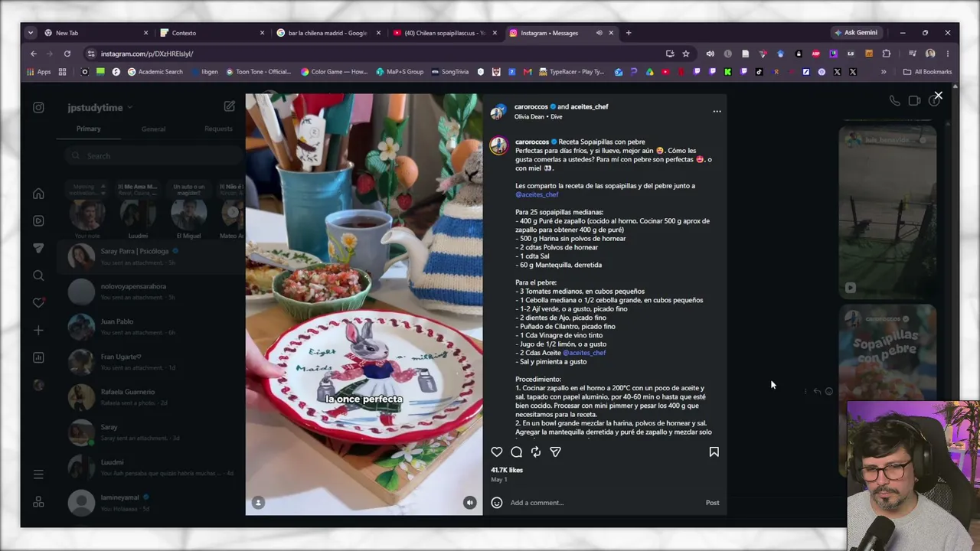Repost the post using the repost icon
The image size is (980, 551).
pyautogui.click(x=536, y=452)
